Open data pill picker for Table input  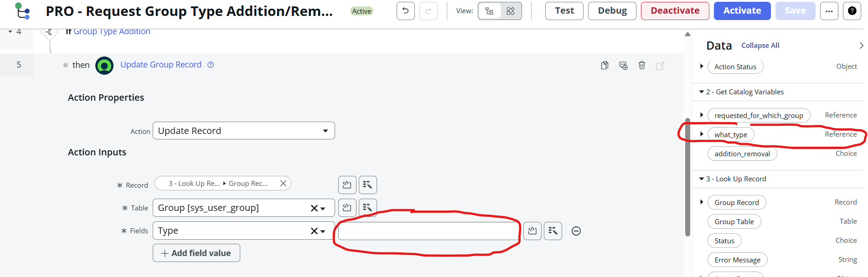[x=367, y=208]
